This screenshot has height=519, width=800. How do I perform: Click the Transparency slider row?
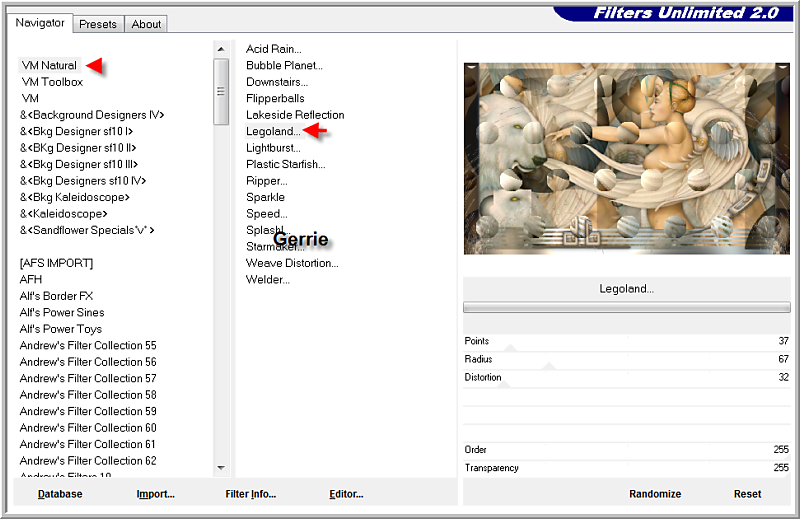point(627,468)
